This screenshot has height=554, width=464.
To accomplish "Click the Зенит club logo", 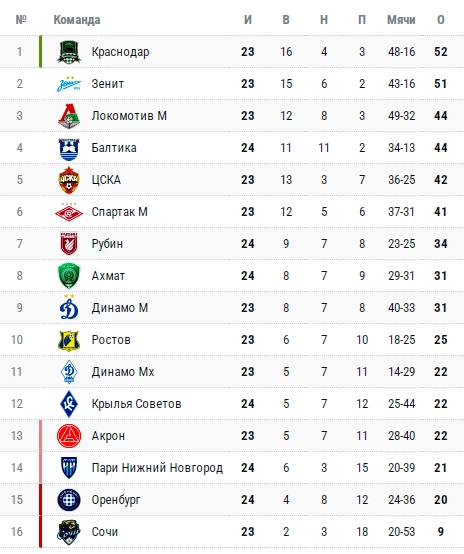I will point(69,84).
